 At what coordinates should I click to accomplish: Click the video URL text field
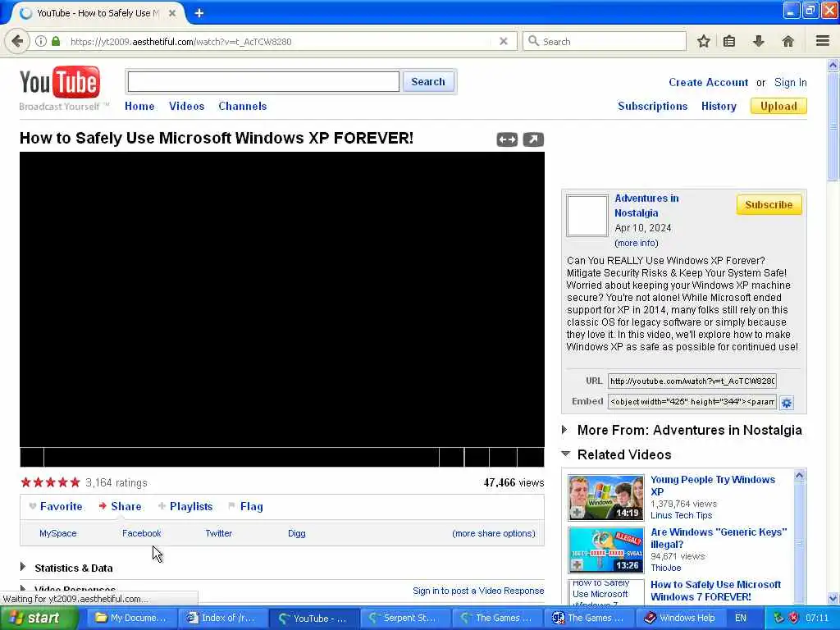point(692,381)
